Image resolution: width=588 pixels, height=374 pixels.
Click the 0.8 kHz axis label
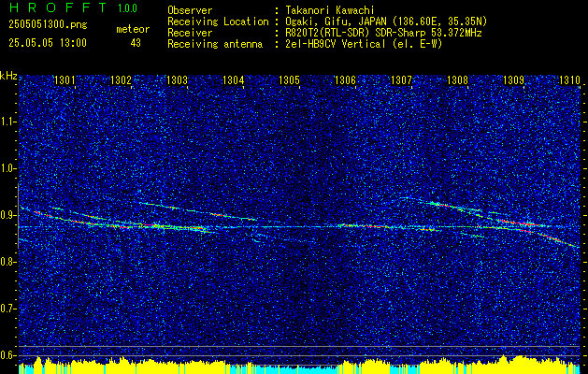tap(7, 262)
